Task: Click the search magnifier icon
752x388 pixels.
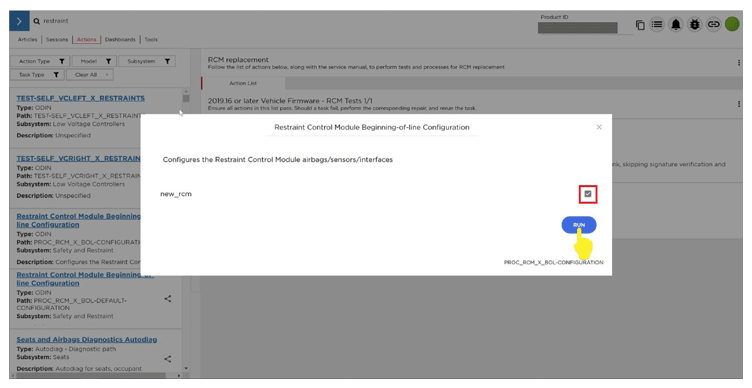Action: click(x=36, y=21)
